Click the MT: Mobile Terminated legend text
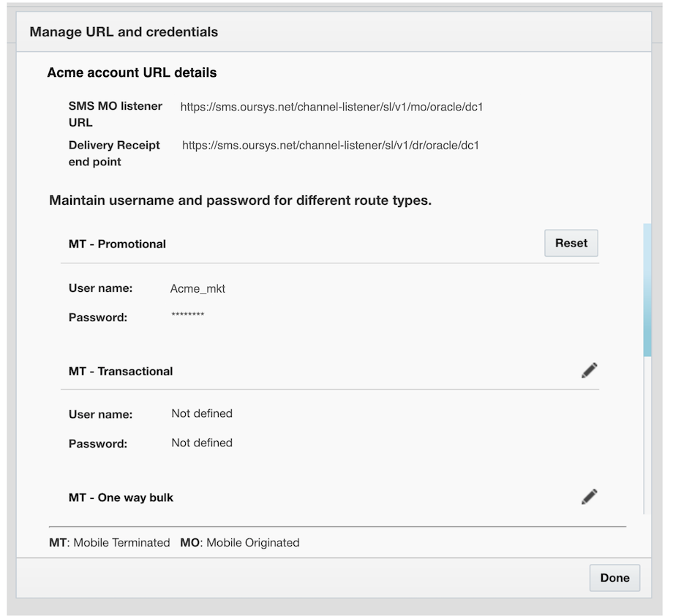 point(110,542)
